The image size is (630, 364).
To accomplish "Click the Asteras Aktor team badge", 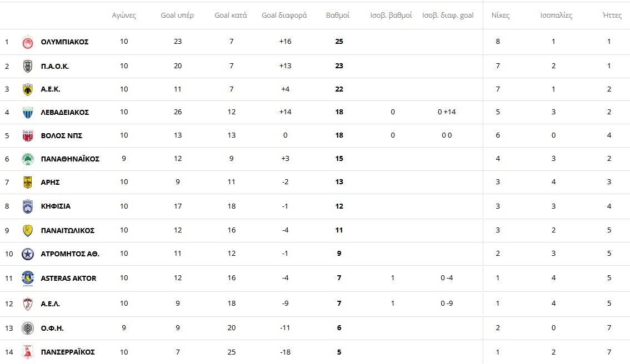I will pyautogui.click(x=27, y=278).
